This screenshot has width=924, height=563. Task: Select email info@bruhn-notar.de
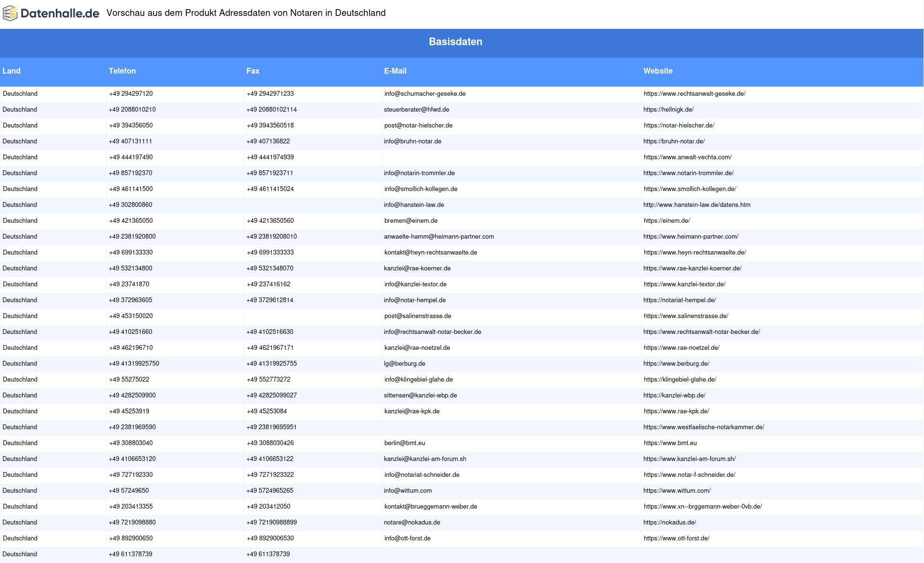tap(412, 141)
